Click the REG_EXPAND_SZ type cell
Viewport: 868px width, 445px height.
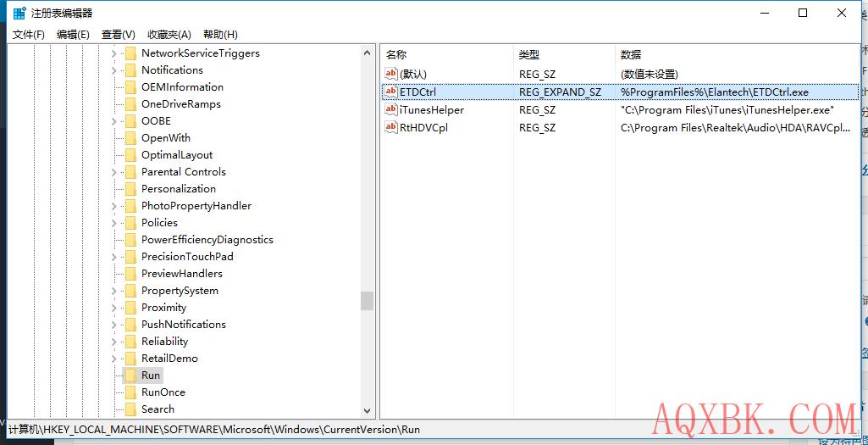coord(560,92)
